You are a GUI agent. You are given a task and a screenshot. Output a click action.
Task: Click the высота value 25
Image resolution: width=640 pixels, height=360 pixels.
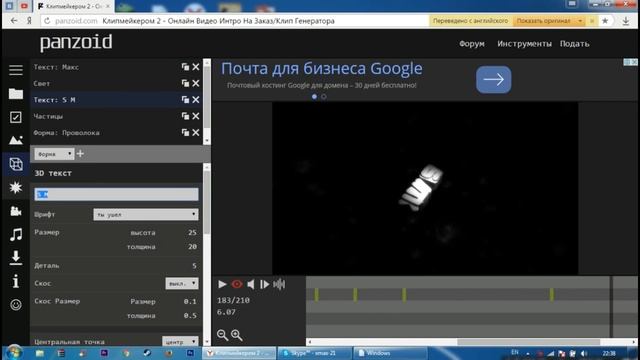(x=192, y=232)
